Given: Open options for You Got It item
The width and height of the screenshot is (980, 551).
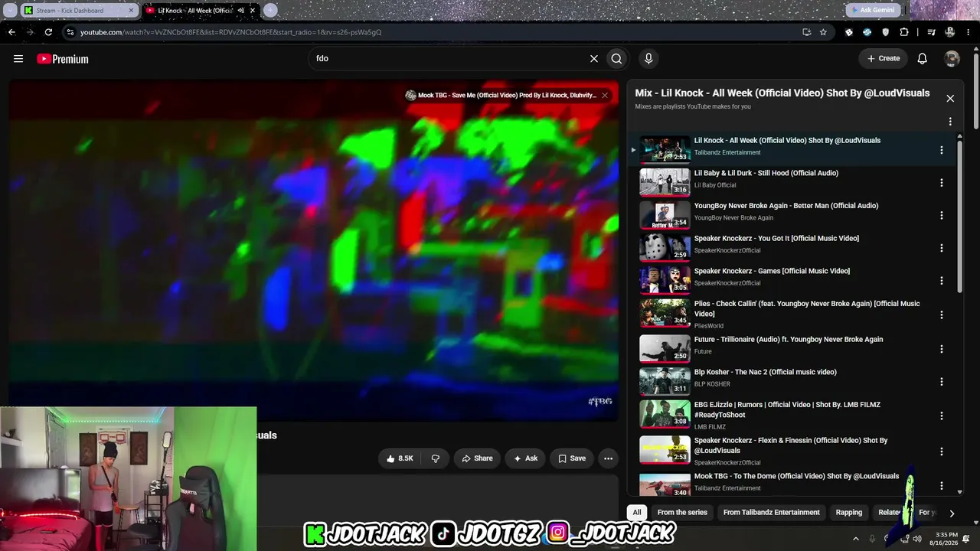Looking at the screenshot, I should pos(942,248).
